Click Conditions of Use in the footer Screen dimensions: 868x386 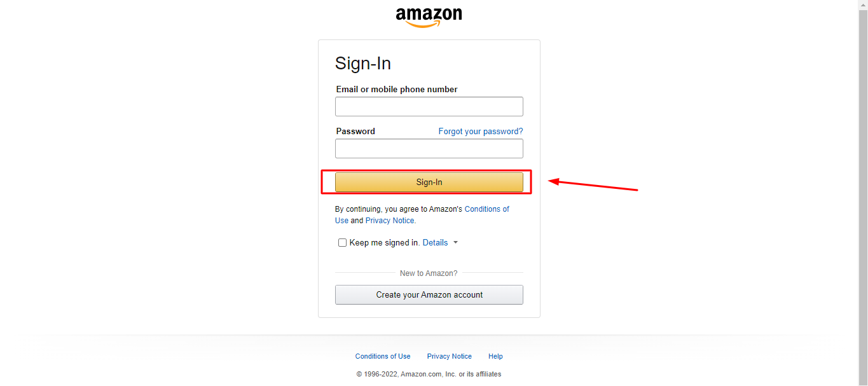click(382, 356)
